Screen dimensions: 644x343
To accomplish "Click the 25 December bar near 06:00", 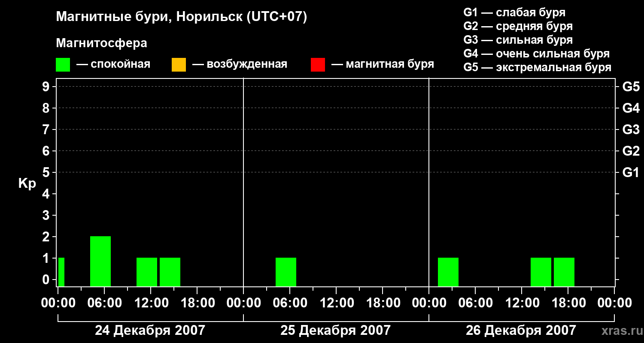I will click(x=286, y=272).
